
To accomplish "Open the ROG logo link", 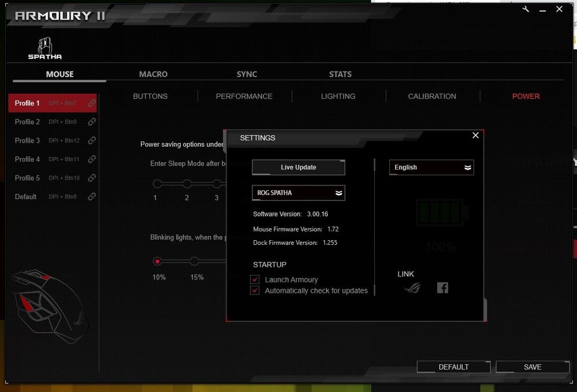I will tap(412, 288).
